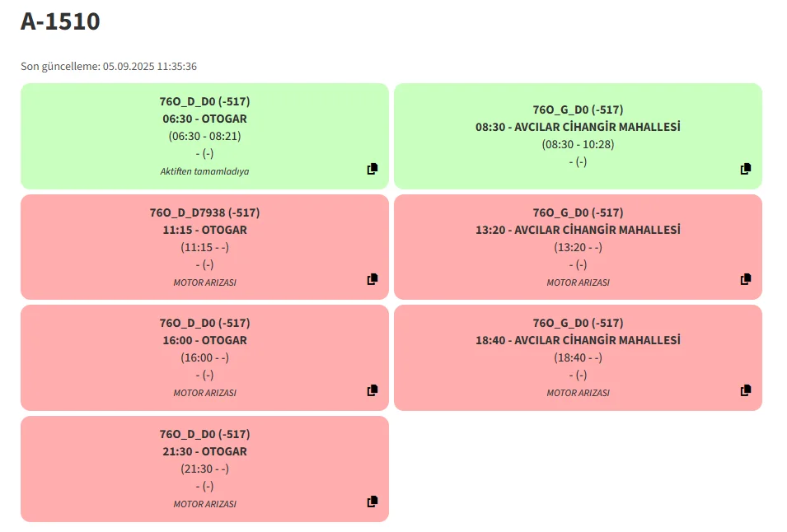This screenshot has height=532, width=787.
Task: Copy the 08:30 AVCILAR trip details
Action: 746,169
